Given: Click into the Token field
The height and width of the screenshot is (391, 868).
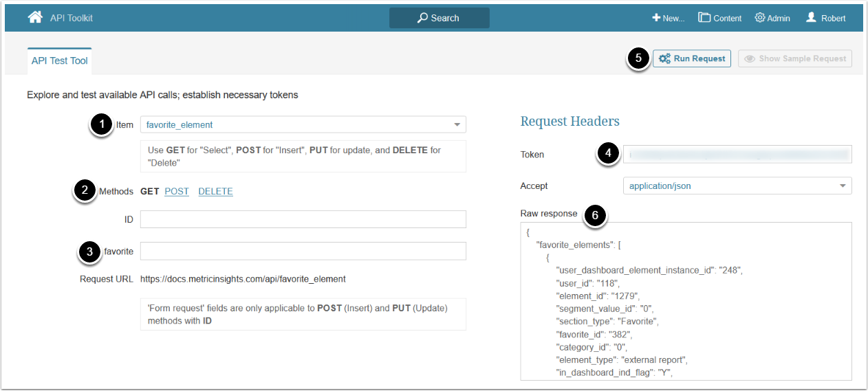Looking at the screenshot, I should (737, 155).
